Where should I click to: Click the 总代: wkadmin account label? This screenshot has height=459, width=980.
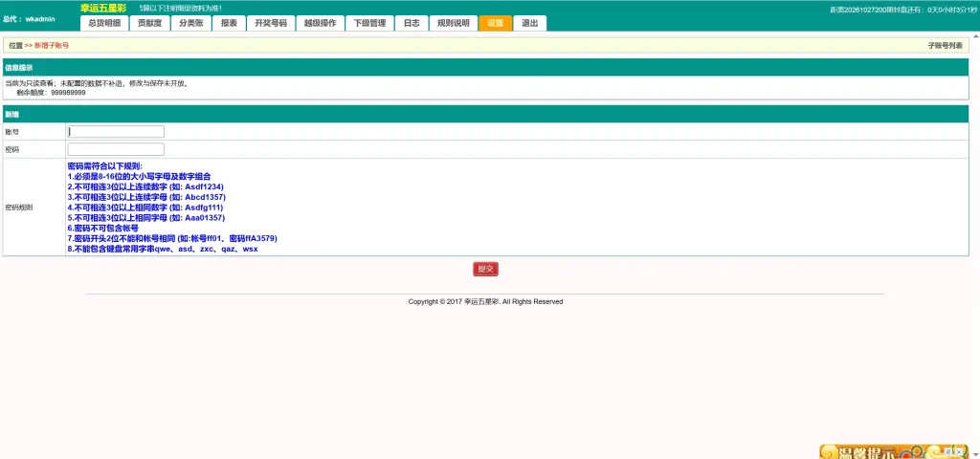[x=29, y=19]
